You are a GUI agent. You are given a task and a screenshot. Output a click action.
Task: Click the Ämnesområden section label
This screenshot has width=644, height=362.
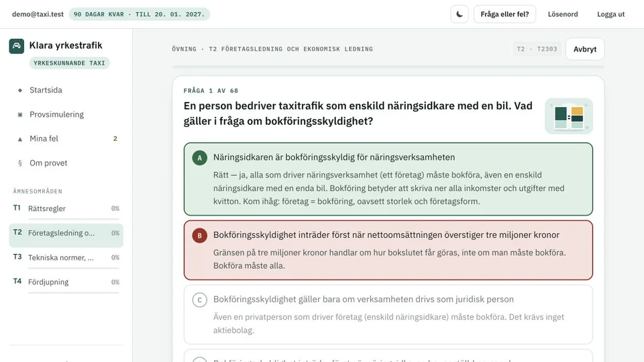click(38, 191)
